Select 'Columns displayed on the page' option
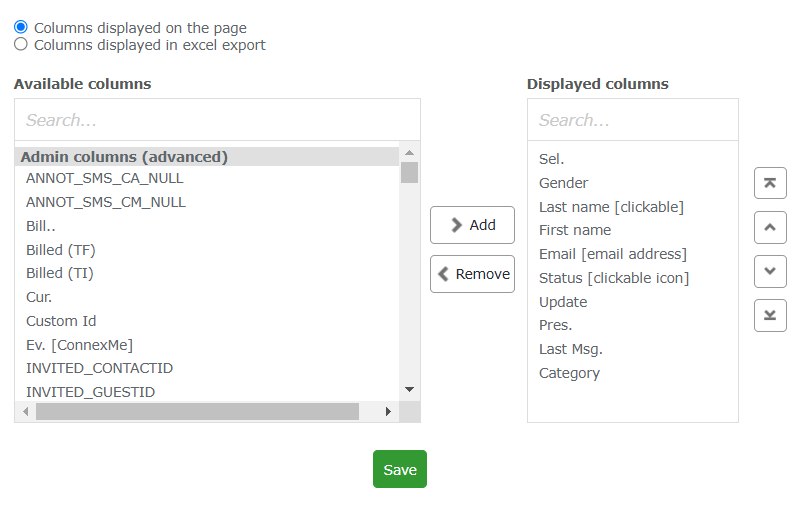 [21, 28]
